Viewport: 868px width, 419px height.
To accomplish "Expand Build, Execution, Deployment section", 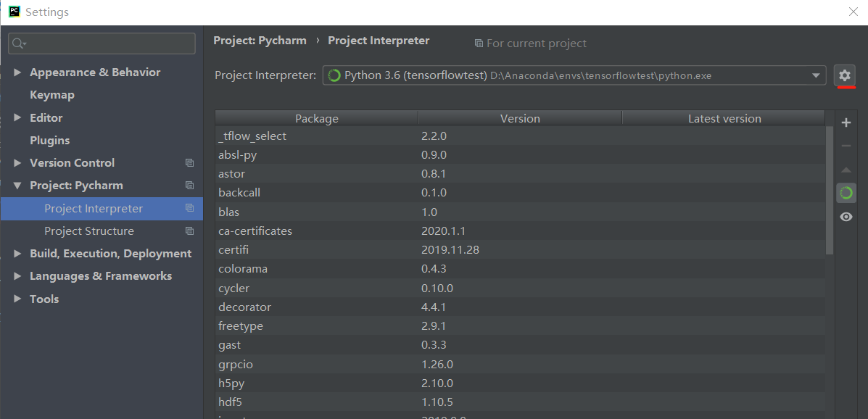I will [x=17, y=254].
